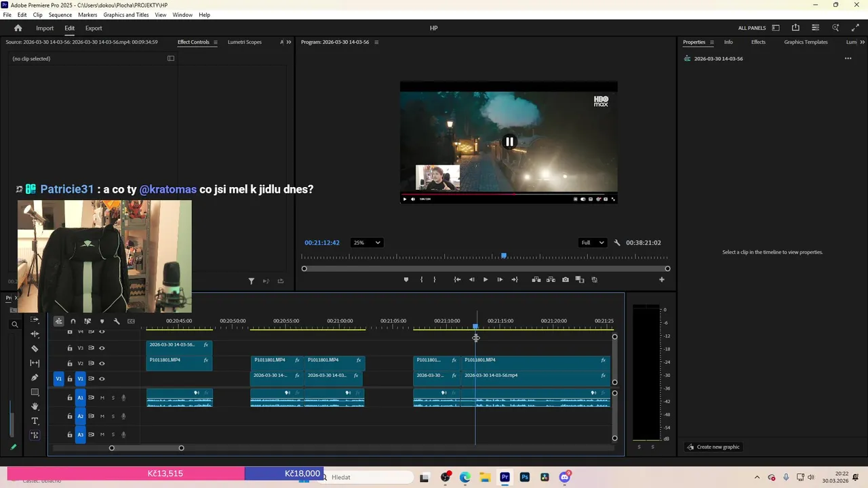868x488 pixels.
Task: Open the Markers menu
Action: coord(87,14)
